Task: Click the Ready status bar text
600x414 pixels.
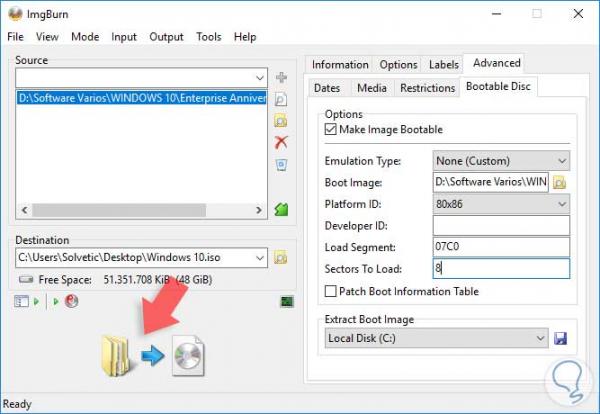Action: click(x=17, y=404)
